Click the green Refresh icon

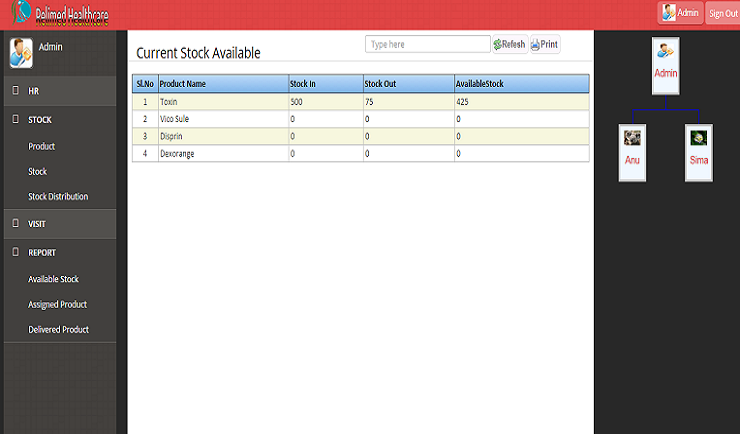click(x=497, y=45)
